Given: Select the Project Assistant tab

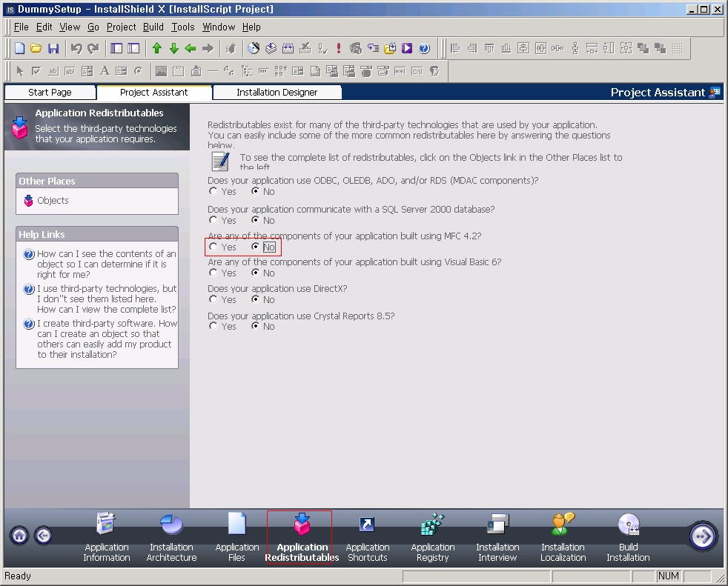Looking at the screenshot, I should point(153,93).
